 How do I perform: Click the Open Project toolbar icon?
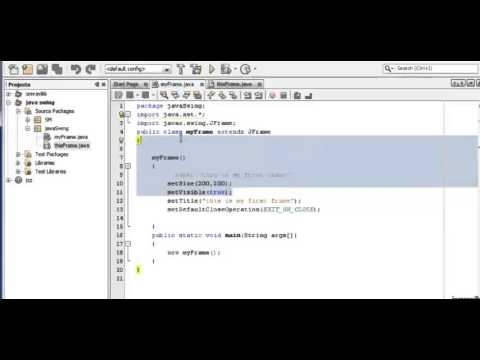point(42,69)
